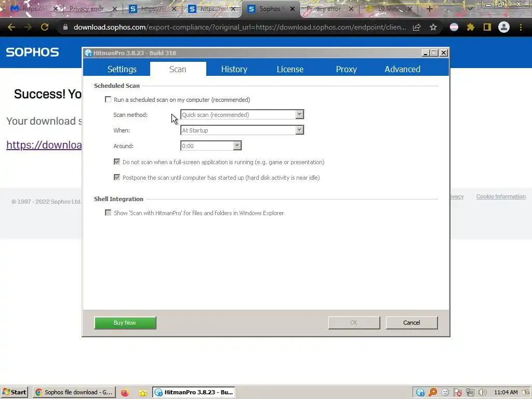
Task: Toggle Show 'Scan with HitmanPro' in Explorer
Action: (108, 212)
